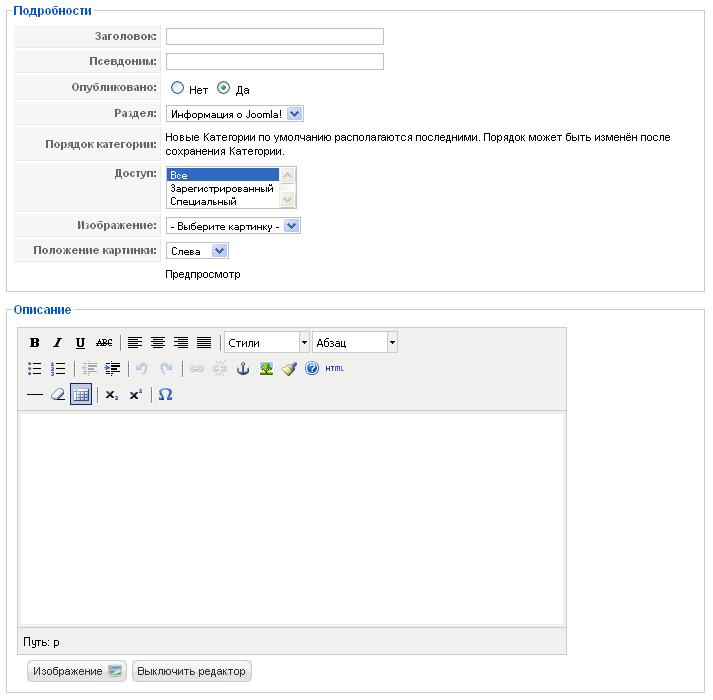Apply subscript formatting
This screenshot has height=700, width=713.
pos(112,394)
